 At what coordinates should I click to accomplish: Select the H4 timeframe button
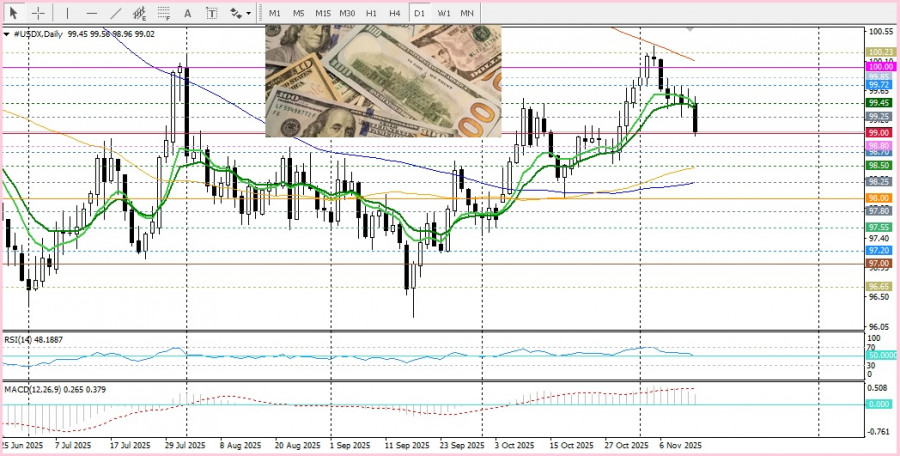(395, 13)
